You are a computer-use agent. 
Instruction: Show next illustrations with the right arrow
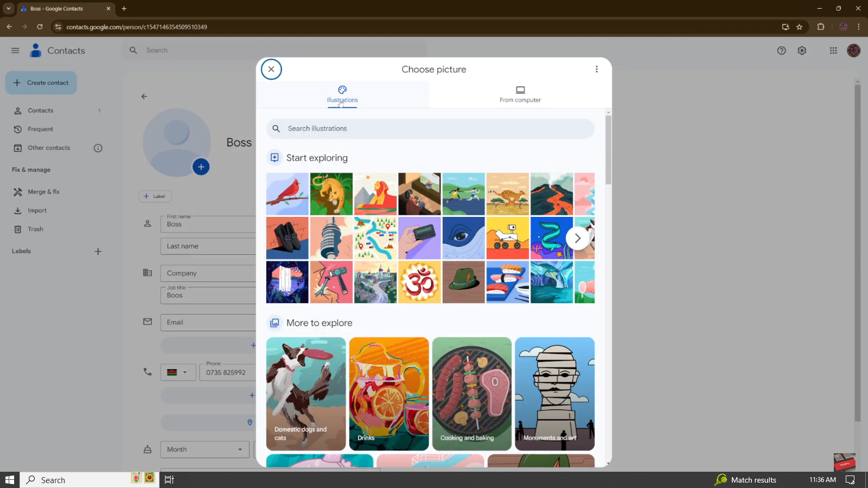[x=577, y=238]
